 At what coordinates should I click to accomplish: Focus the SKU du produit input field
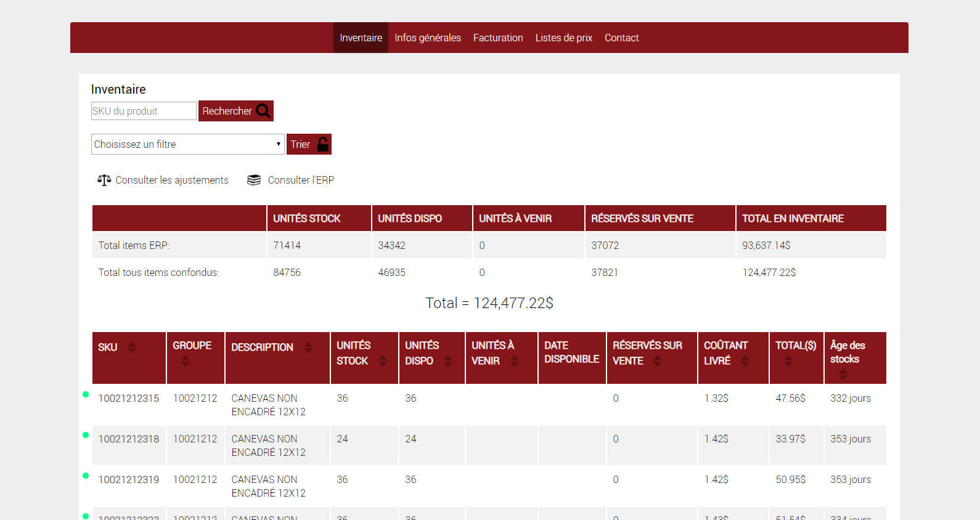click(144, 111)
